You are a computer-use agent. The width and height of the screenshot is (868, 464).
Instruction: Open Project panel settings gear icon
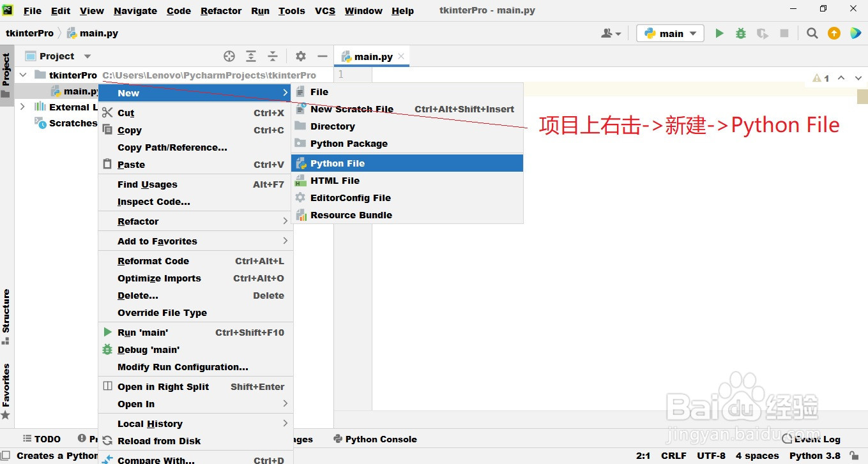coord(300,56)
